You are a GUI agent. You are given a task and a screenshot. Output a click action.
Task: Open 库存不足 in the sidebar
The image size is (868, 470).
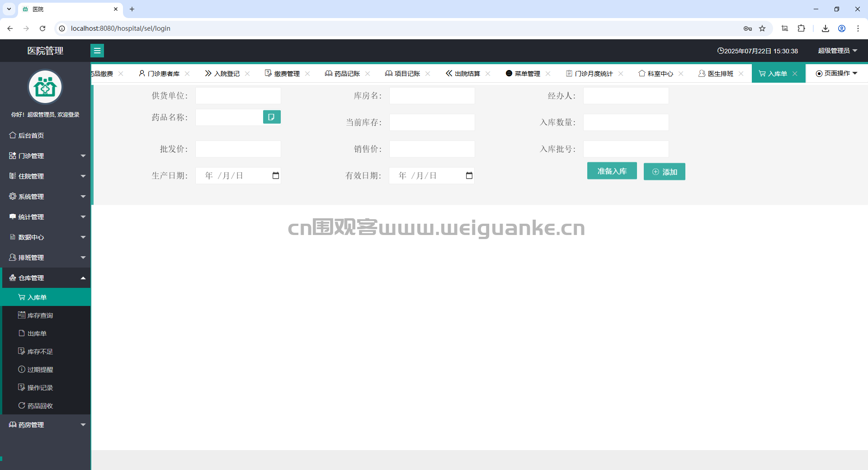click(45, 351)
